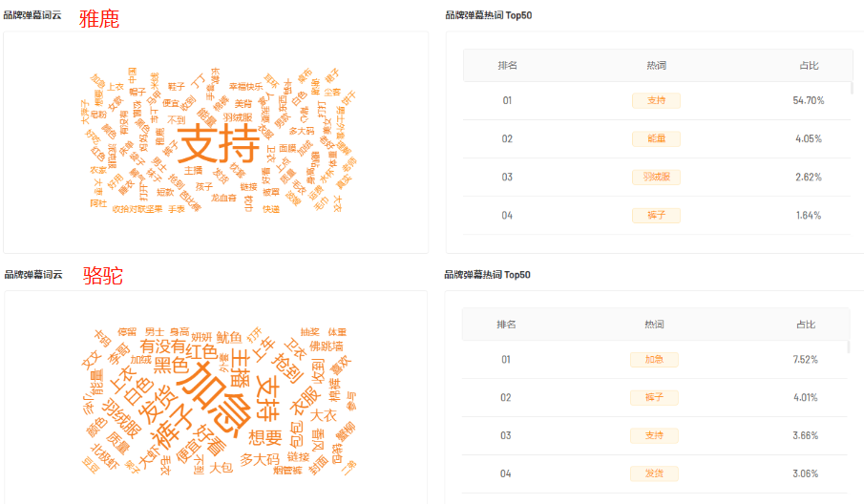864x504 pixels.
Task: Click the 热词 column header in bottom table
Action: 654,325
